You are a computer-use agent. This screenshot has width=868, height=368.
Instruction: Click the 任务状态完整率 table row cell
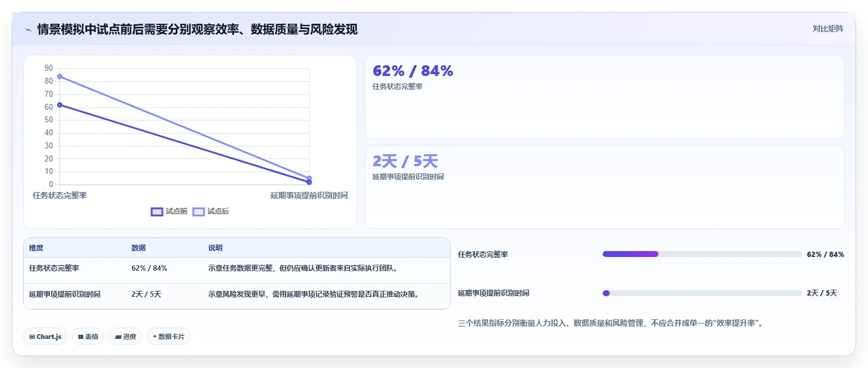pos(54,268)
